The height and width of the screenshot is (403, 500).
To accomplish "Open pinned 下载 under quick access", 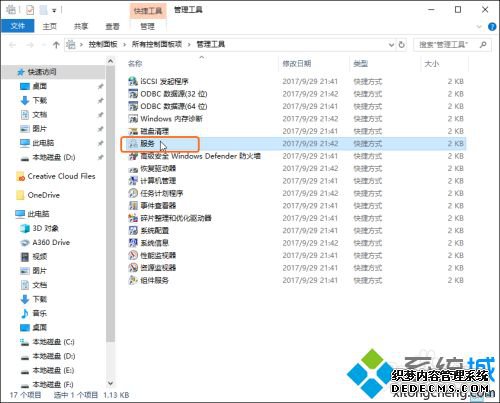I will (x=40, y=100).
